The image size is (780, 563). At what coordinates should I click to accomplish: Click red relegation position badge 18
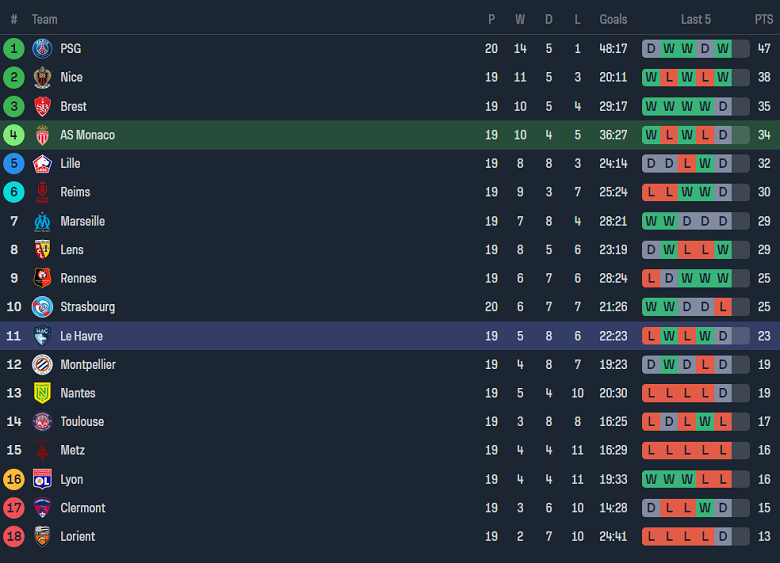(x=14, y=537)
